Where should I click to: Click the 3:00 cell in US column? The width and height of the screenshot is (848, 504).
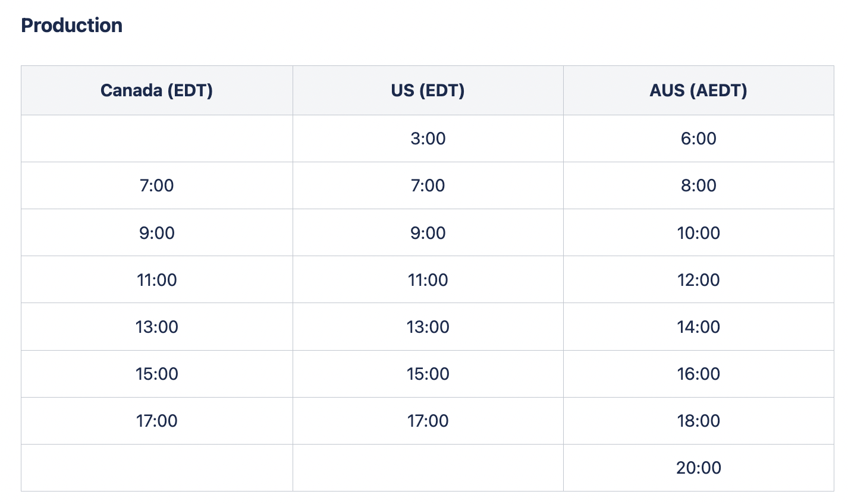[x=428, y=138]
